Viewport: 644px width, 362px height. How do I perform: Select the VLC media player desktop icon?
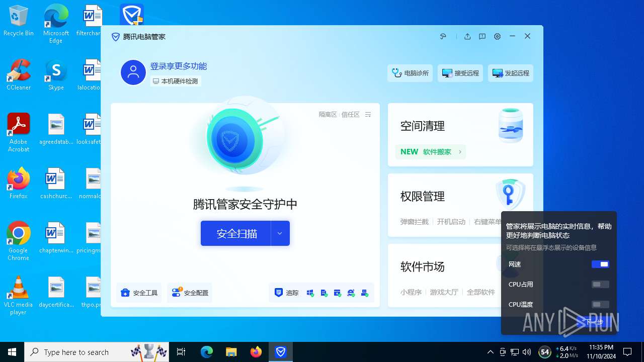tap(19, 296)
